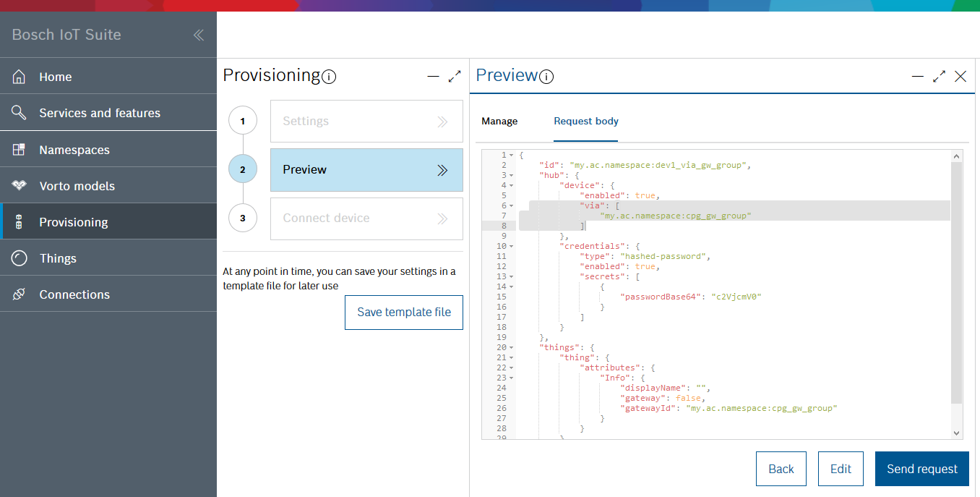The image size is (980, 497).
Task: Select the Provisioning sidebar icon
Action: point(20,222)
